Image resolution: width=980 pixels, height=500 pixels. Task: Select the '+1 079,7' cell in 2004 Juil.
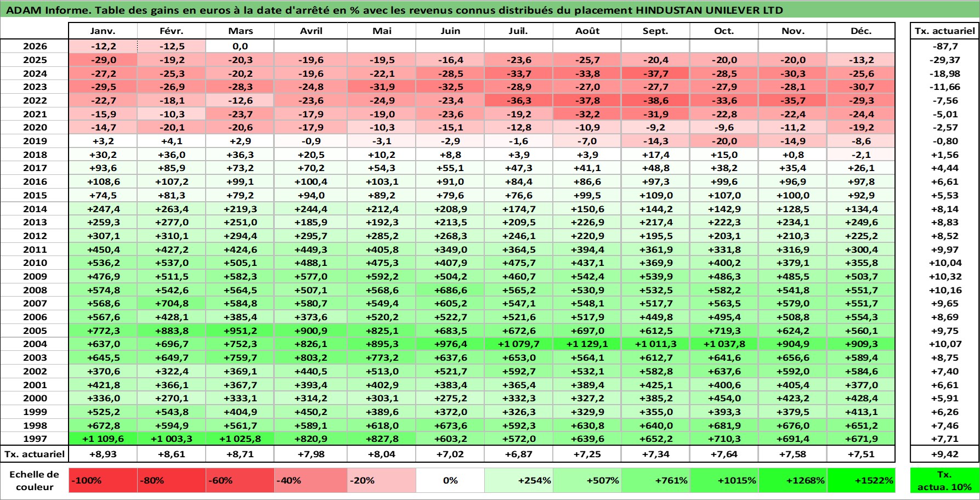519,344
